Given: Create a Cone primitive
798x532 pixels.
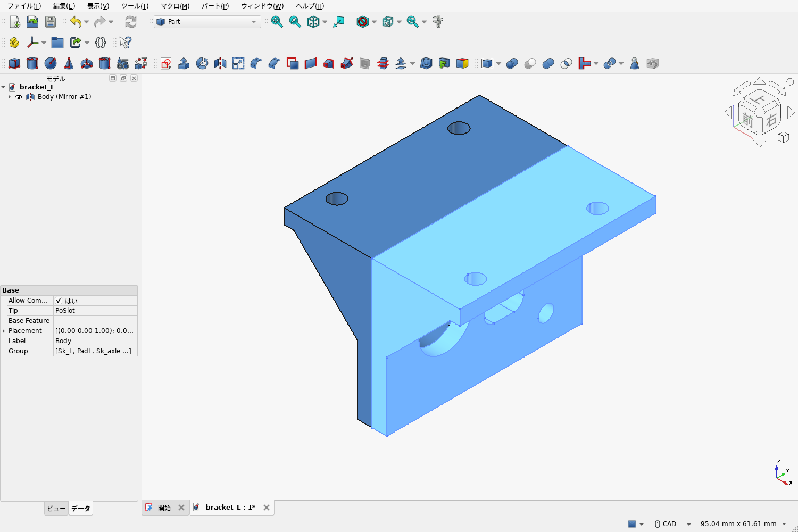Looking at the screenshot, I should [x=69, y=64].
